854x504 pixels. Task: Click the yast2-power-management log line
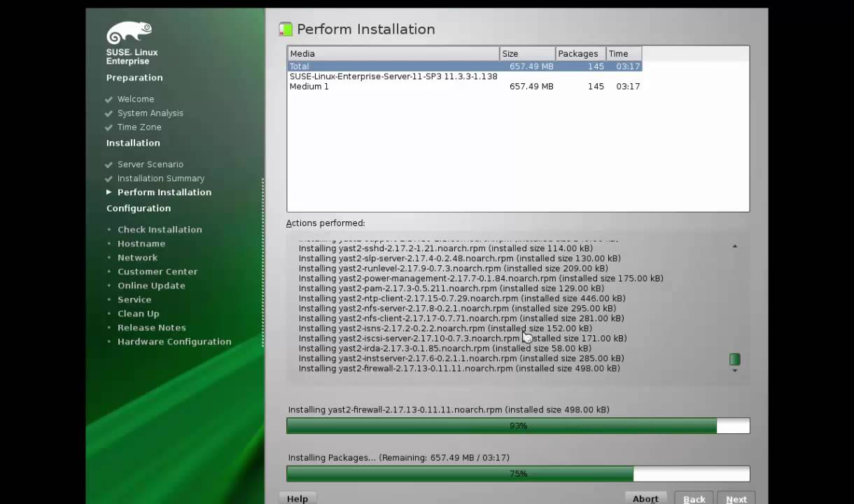(481, 279)
